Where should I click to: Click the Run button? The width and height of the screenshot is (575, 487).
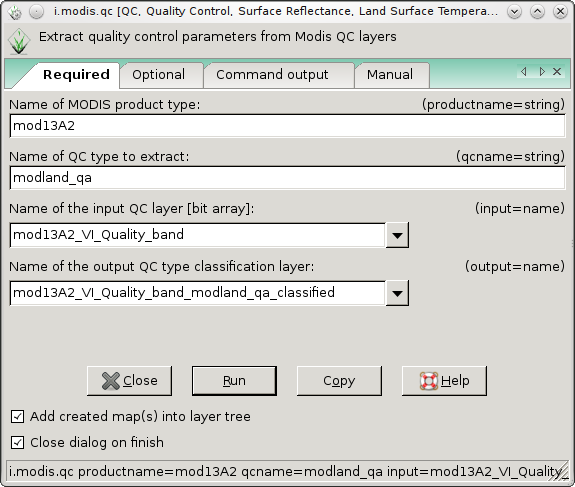pyautogui.click(x=234, y=381)
